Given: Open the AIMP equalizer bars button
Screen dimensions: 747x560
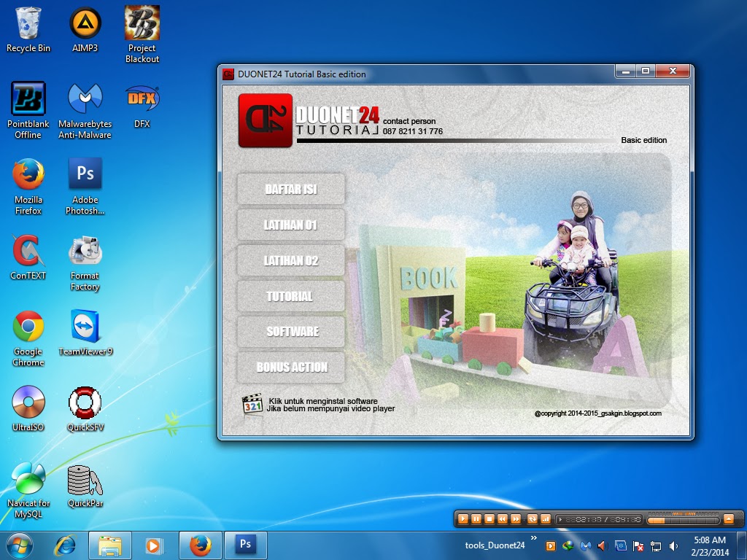Looking at the screenshot, I should point(546,519).
